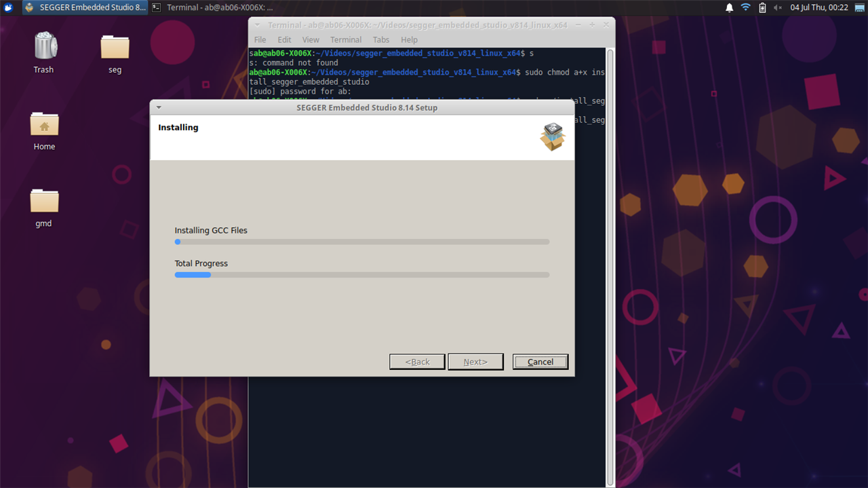Click the Setup window title bar

(362, 107)
